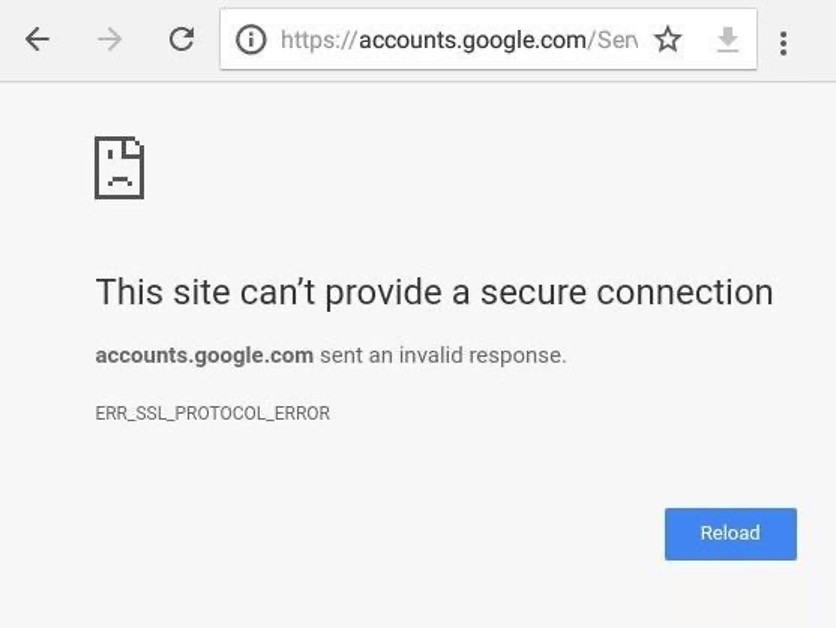
Task: Click accounts.google.com in the address bar
Action: (471, 40)
